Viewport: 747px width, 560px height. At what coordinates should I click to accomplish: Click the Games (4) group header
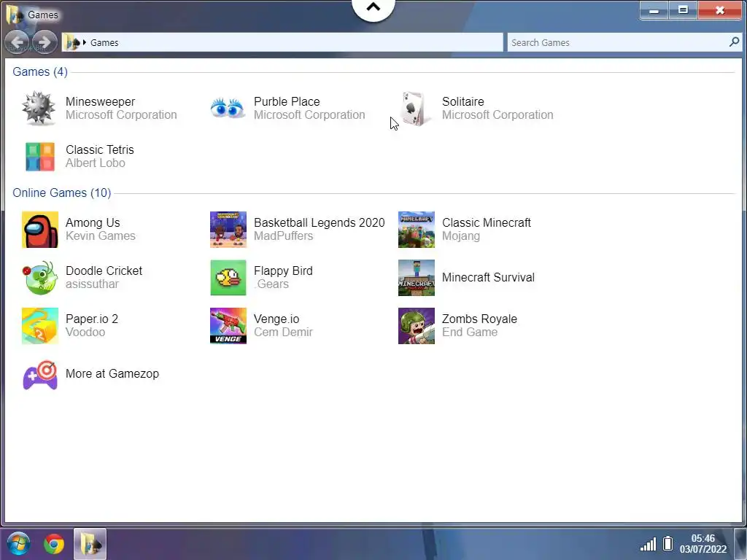(x=40, y=72)
